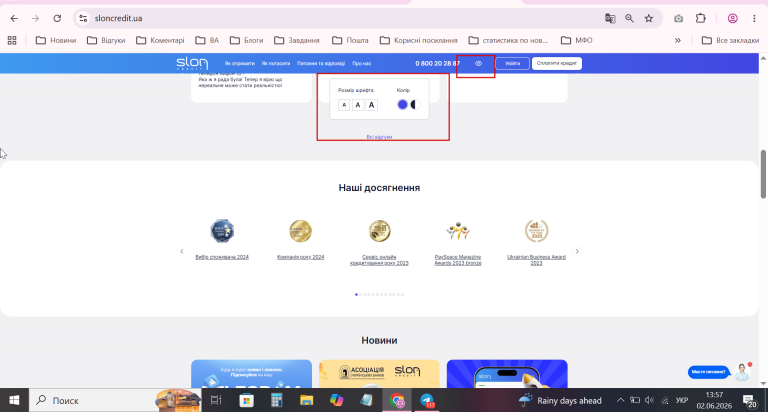Open PaySpace Magazine Awards 2023 bronze link
Screen dimensions: 768x412
[x=458, y=260]
